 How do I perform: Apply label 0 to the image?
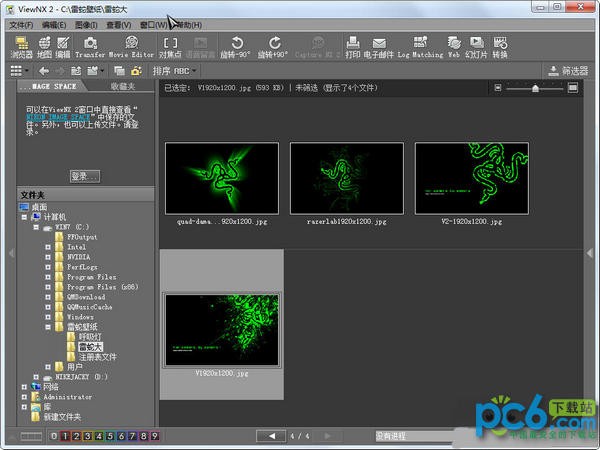coord(54,436)
